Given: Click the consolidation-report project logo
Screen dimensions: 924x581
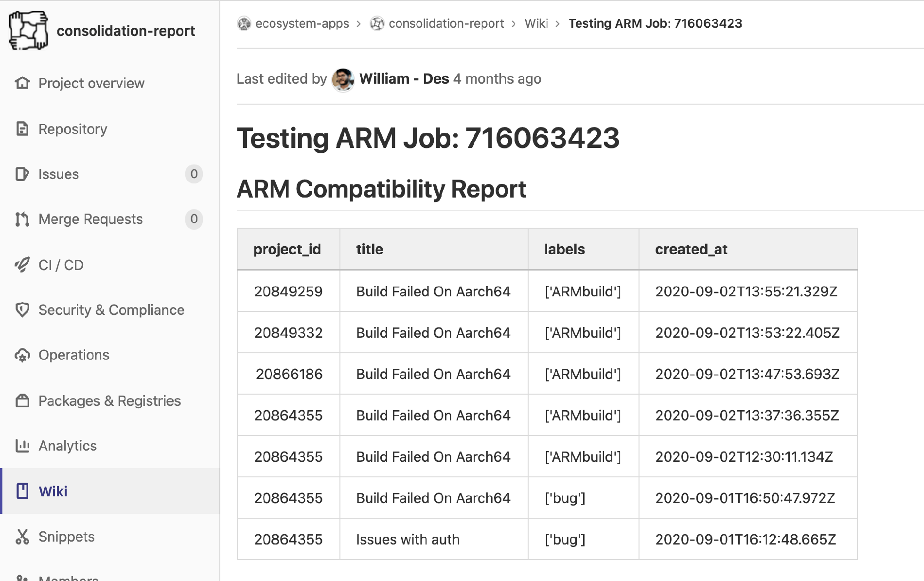Looking at the screenshot, I should point(29,31).
